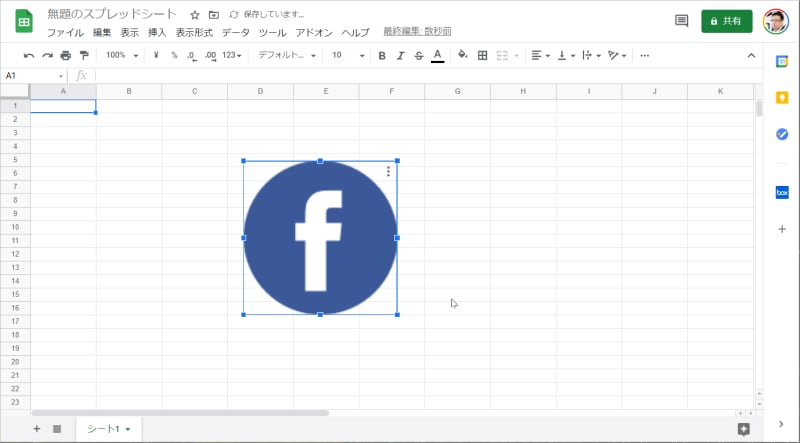This screenshot has height=443, width=800.
Task: Open Google Tasks in side panel
Action: click(x=782, y=134)
